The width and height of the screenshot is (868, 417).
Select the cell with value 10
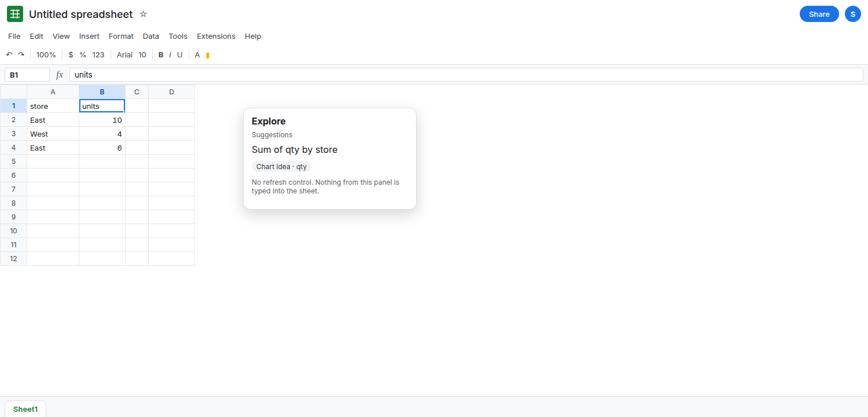(x=102, y=120)
